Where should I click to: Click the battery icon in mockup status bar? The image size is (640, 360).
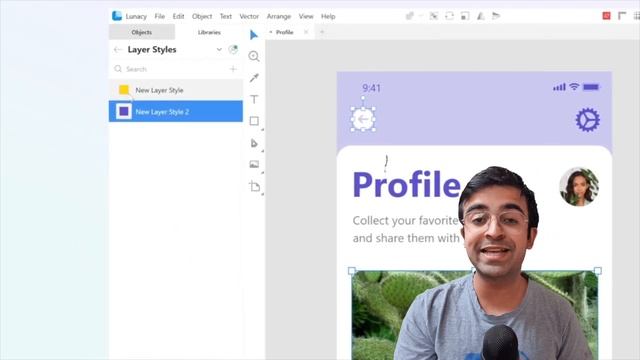coord(591,87)
